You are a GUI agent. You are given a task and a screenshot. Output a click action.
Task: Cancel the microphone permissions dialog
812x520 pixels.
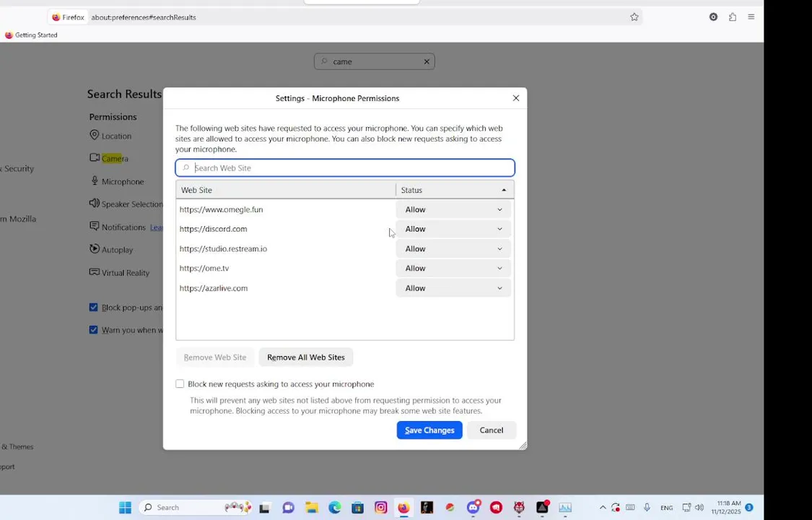pos(492,430)
